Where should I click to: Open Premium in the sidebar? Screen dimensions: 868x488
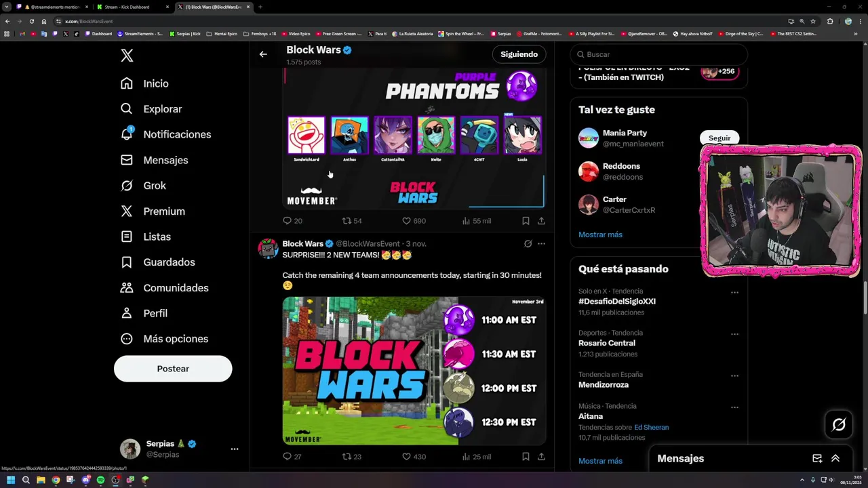click(x=153, y=211)
